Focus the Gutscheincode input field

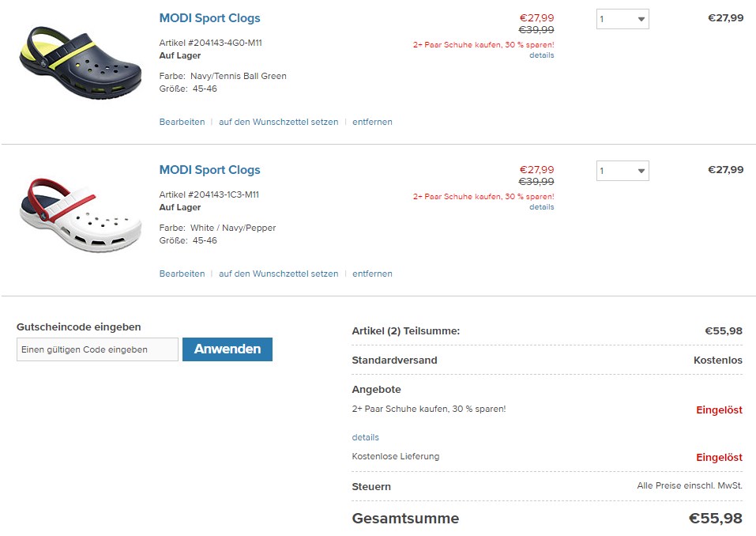pos(97,349)
